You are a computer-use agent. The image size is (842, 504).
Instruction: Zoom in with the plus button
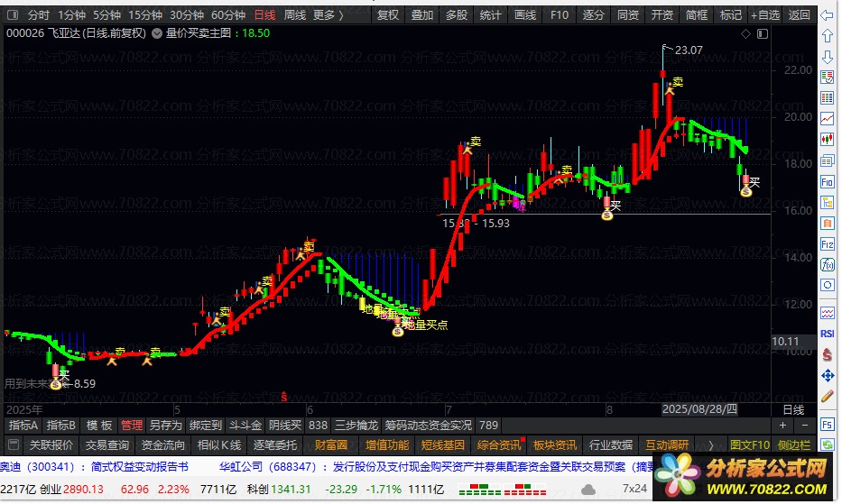[x=782, y=425]
